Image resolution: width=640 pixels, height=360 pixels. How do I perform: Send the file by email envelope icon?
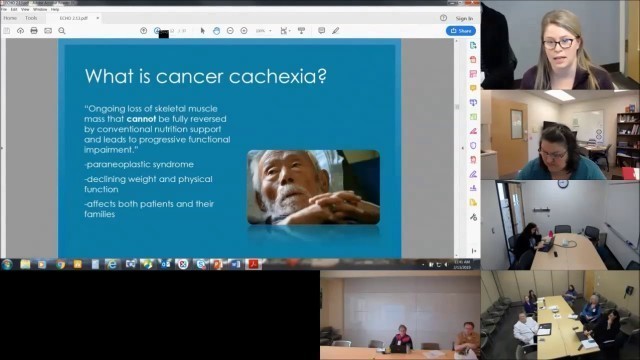[x=48, y=31]
